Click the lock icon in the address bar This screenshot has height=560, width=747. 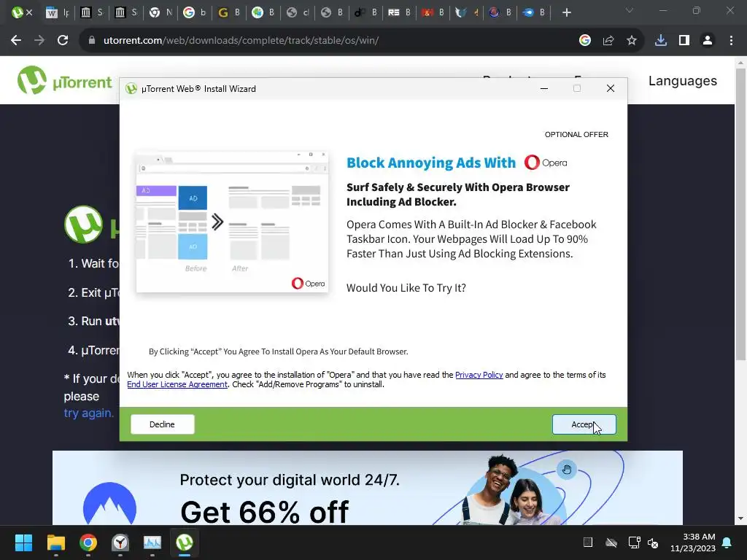click(x=92, y=41)
